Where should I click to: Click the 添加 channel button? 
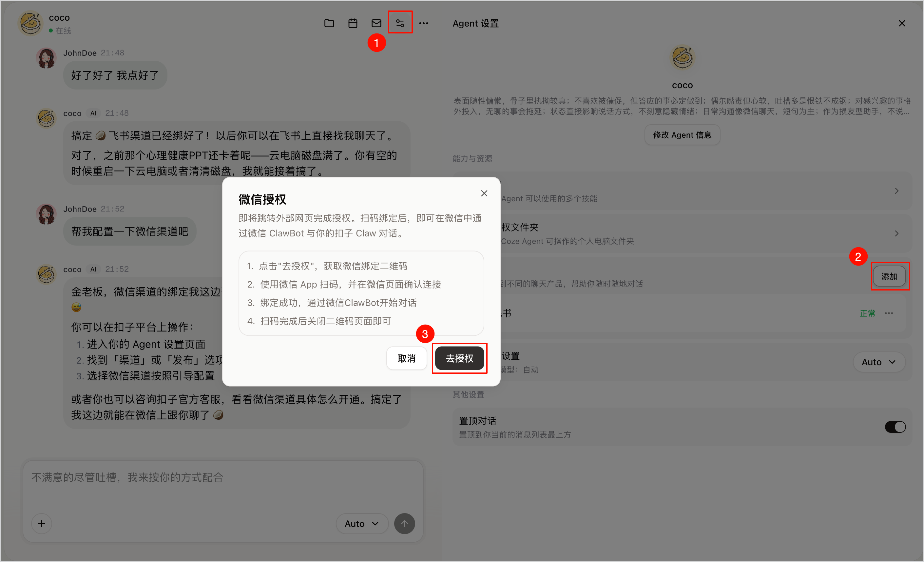[x=889, y=276]
